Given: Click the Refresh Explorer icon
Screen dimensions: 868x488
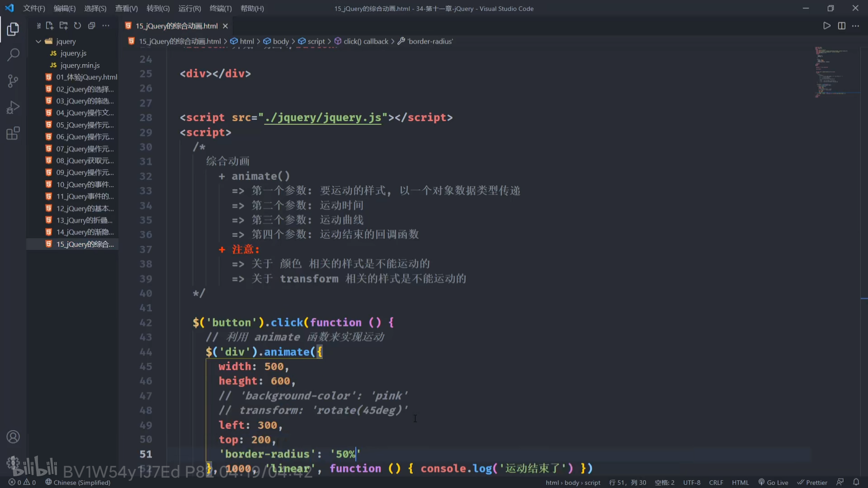Looking at the screenshot, I should (77, 26).
